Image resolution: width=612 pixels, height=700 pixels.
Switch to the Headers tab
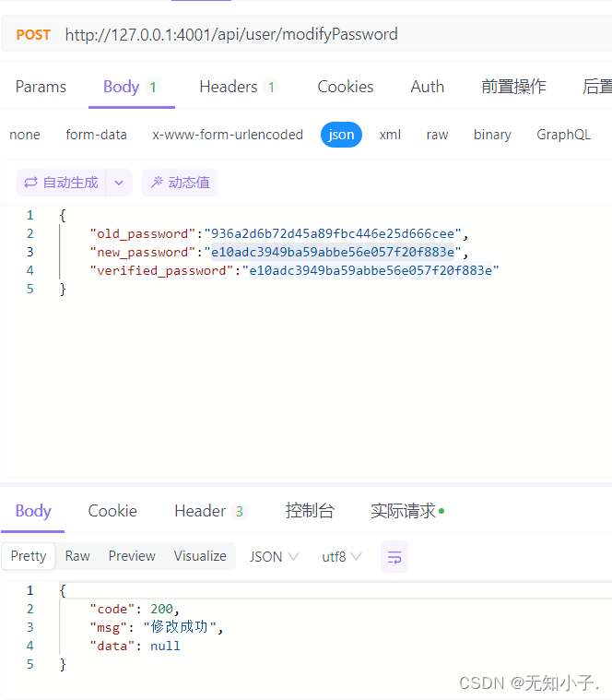239,87
